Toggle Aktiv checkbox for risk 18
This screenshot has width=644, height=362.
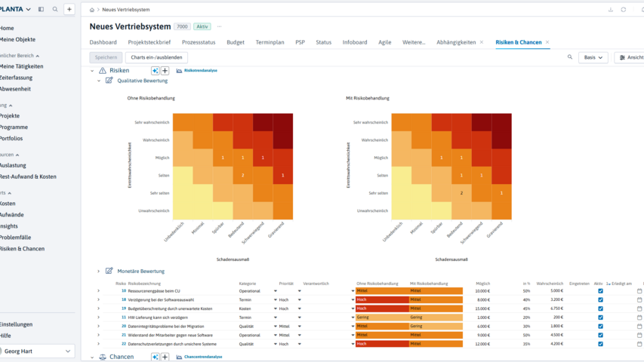click(x=600, y=299)
